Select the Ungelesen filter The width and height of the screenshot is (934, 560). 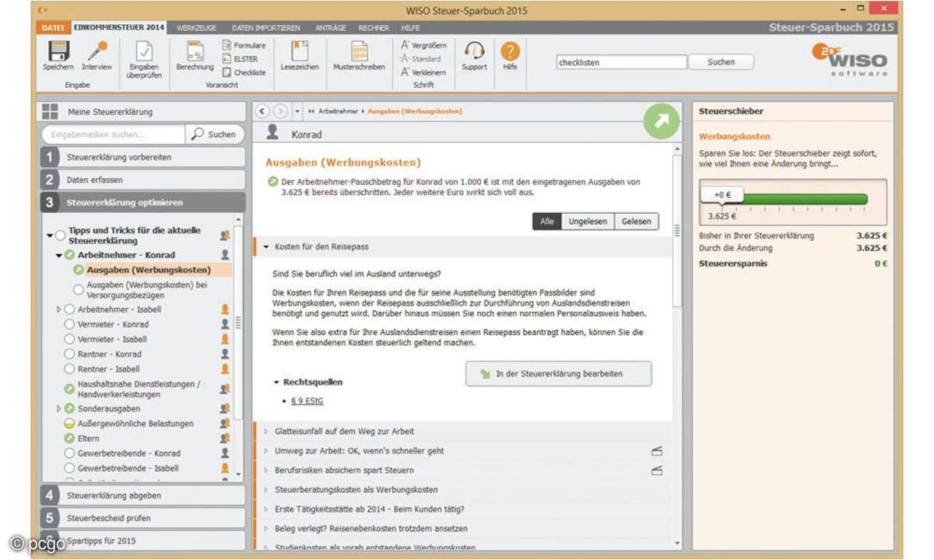tap(588, 222)
